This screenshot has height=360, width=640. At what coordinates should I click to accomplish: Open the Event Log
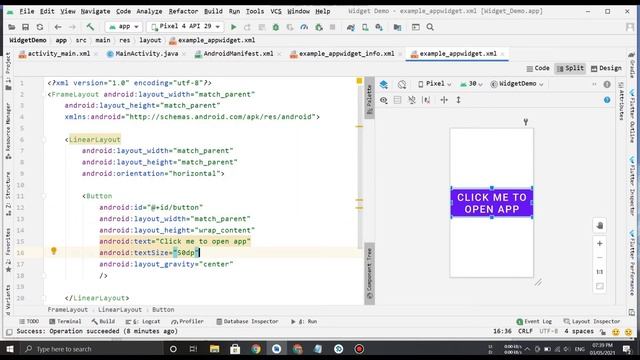(534, 322)
